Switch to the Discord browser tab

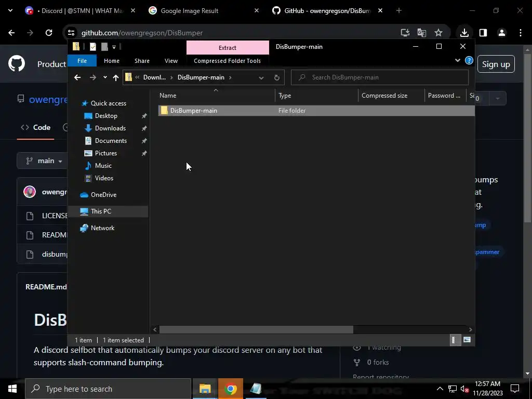point(79,11)
